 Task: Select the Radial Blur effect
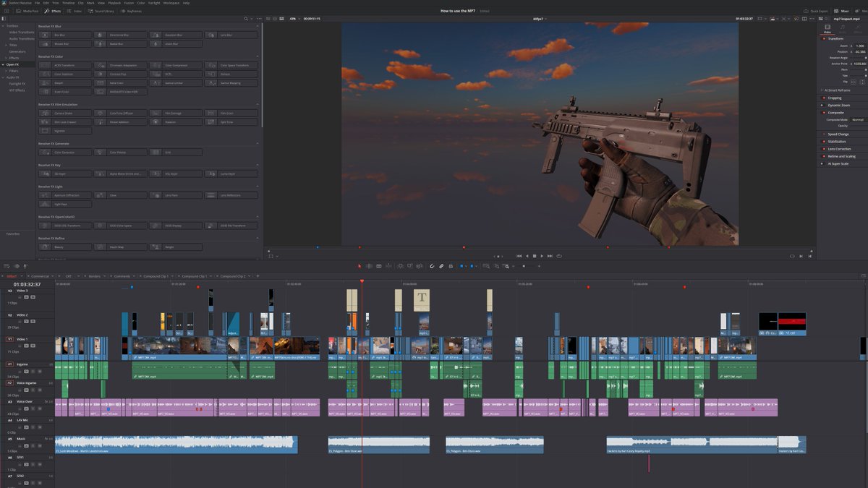tap(120, 43)
